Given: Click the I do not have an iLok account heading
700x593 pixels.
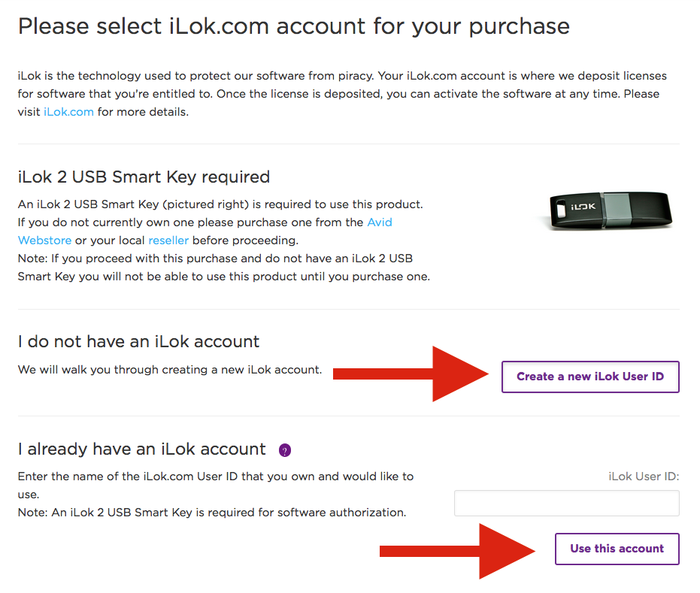Looking at the screenshot, I should (138, 342).
